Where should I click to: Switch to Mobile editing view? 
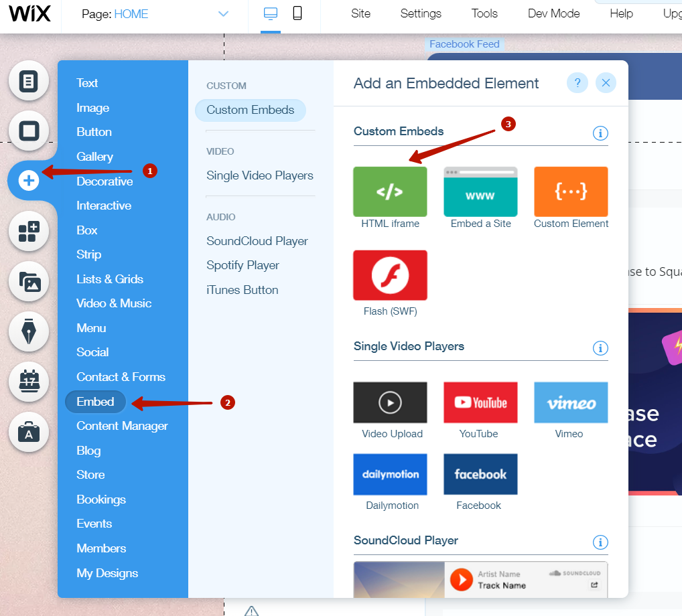[x=295, y=12]
